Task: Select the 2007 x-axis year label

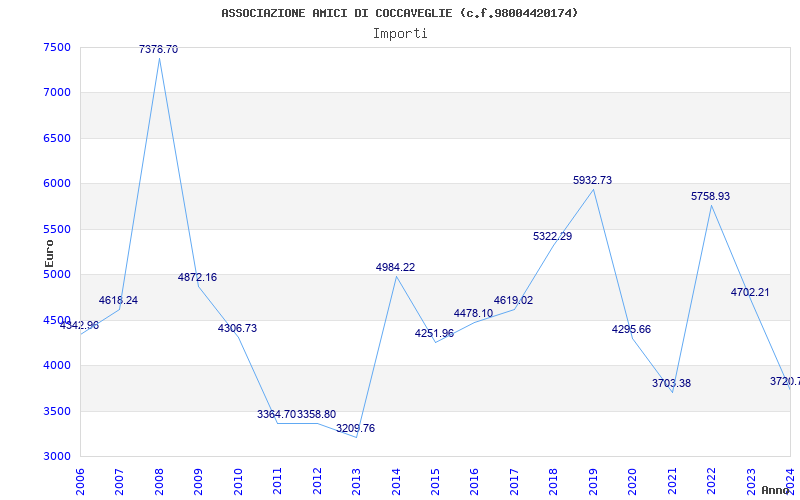Action: pos(119,482)
